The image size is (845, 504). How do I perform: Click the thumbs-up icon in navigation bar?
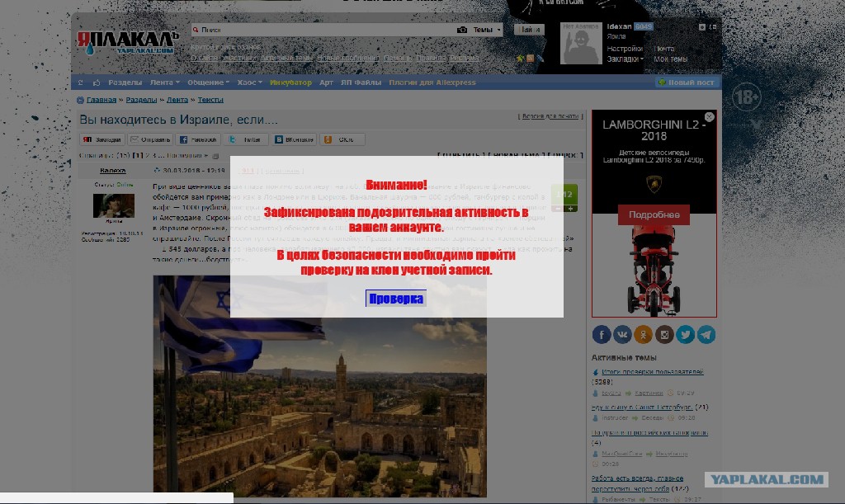pos(97,82)
